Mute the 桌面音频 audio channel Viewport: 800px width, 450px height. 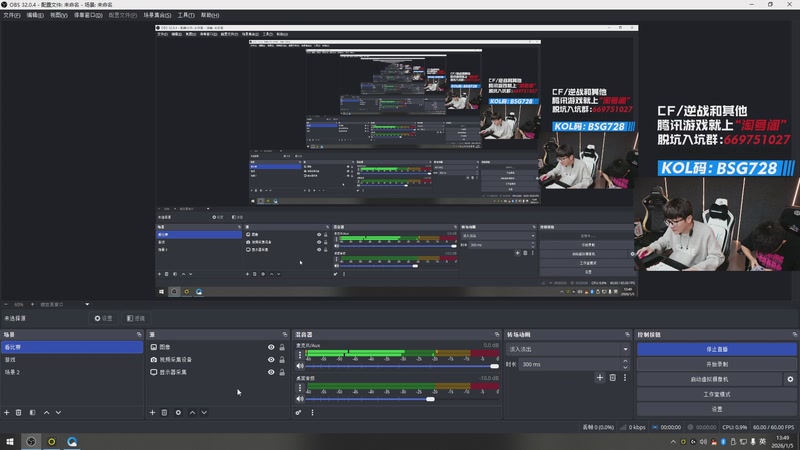pos(300,399)
